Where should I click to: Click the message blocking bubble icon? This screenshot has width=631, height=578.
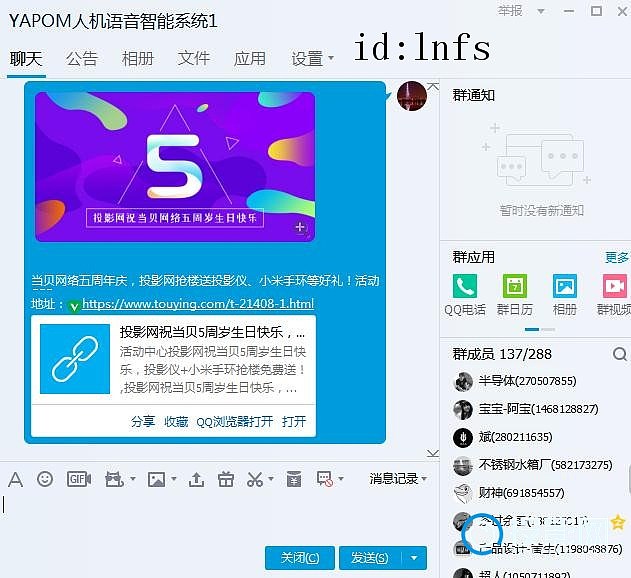(x=324, y=479)
